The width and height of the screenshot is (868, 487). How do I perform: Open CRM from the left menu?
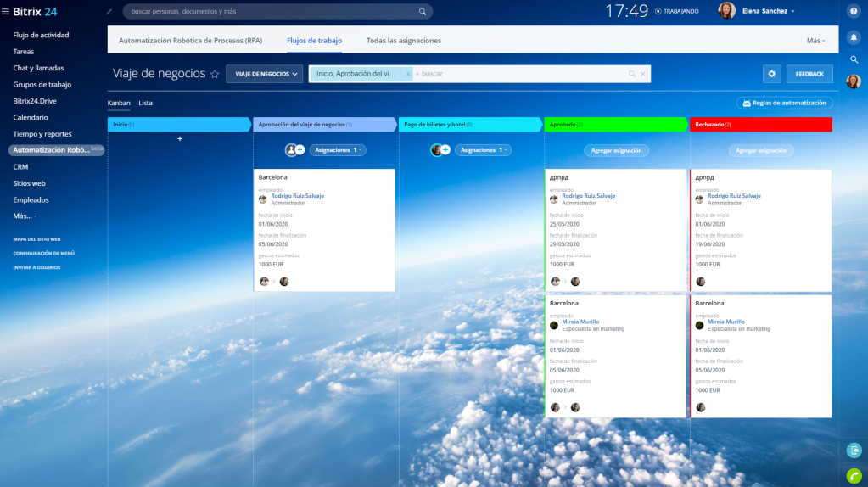20,167
